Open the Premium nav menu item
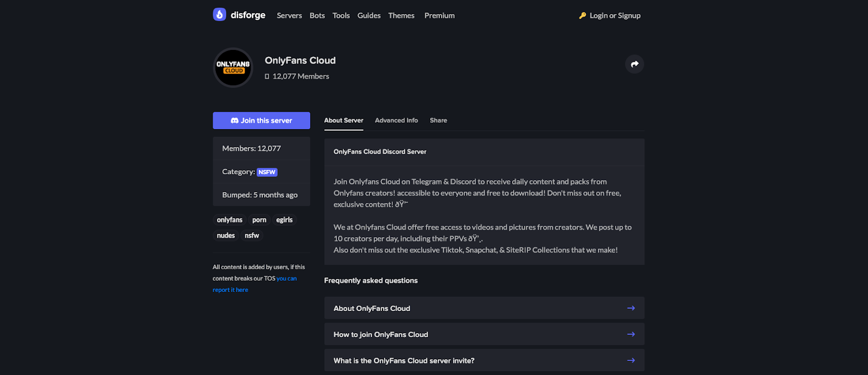This screenshot has height=375, width=868. (439, 16)
